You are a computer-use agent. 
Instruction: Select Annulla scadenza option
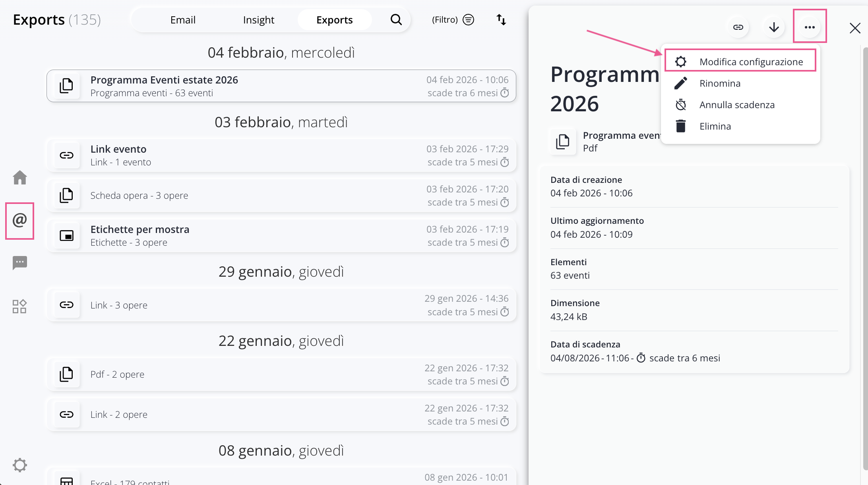click(737, 105)
